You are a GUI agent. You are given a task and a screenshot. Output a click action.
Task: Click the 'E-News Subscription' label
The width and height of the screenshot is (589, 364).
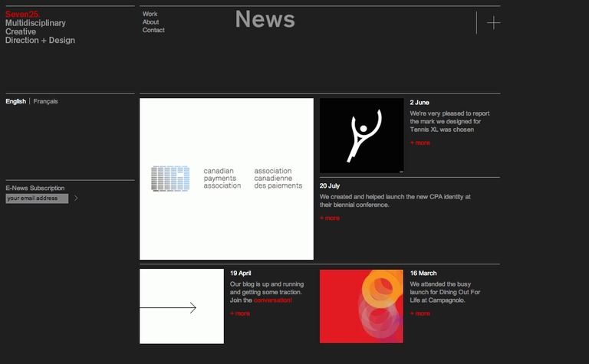tap(35, 188)
